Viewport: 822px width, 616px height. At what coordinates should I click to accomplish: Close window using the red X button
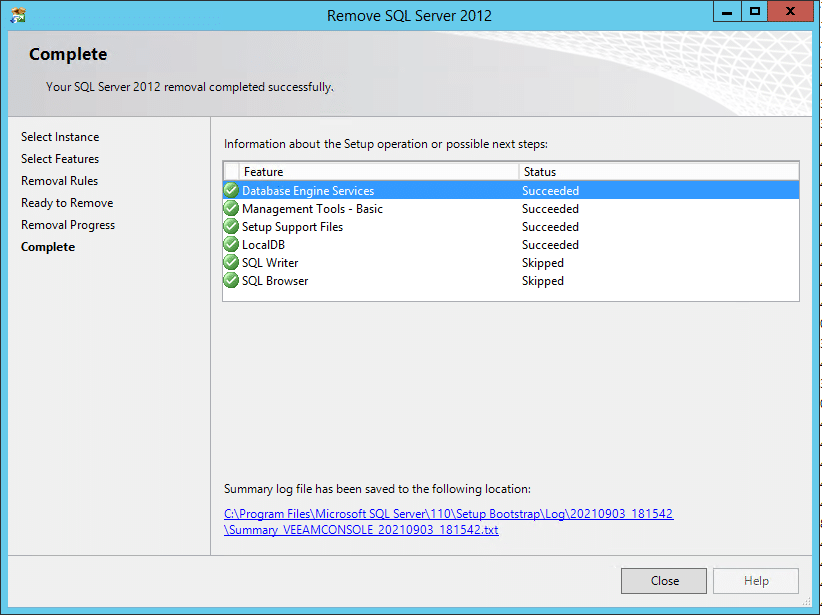pyautogui.click(x=790, y=12)
